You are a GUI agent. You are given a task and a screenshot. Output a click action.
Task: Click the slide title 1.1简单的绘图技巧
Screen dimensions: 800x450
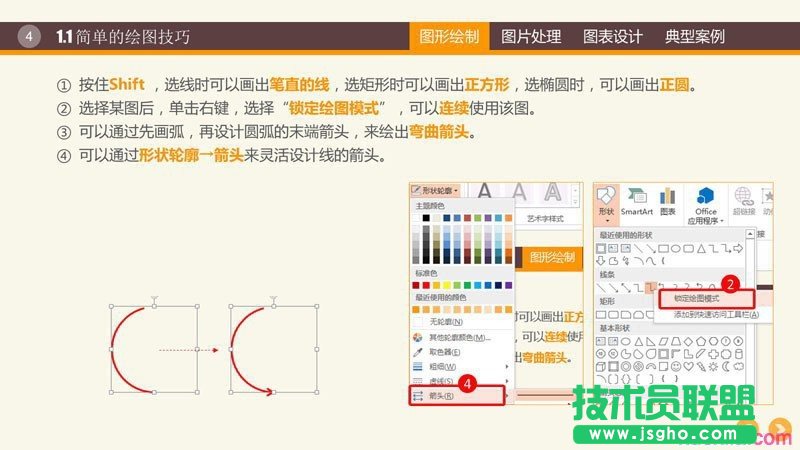click(123, 37)
